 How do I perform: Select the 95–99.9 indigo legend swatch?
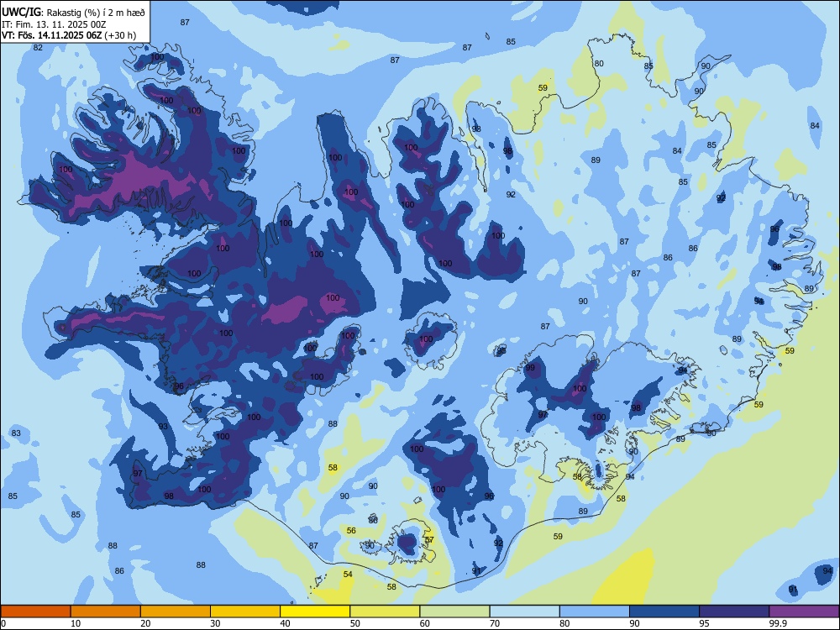[x=734, y=612]
